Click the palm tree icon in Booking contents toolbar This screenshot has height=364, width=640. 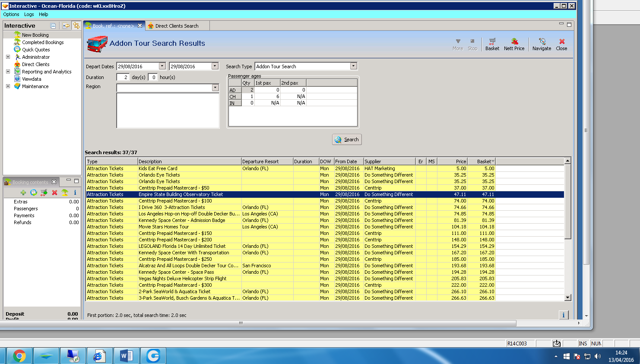click(x=65, y=193)
